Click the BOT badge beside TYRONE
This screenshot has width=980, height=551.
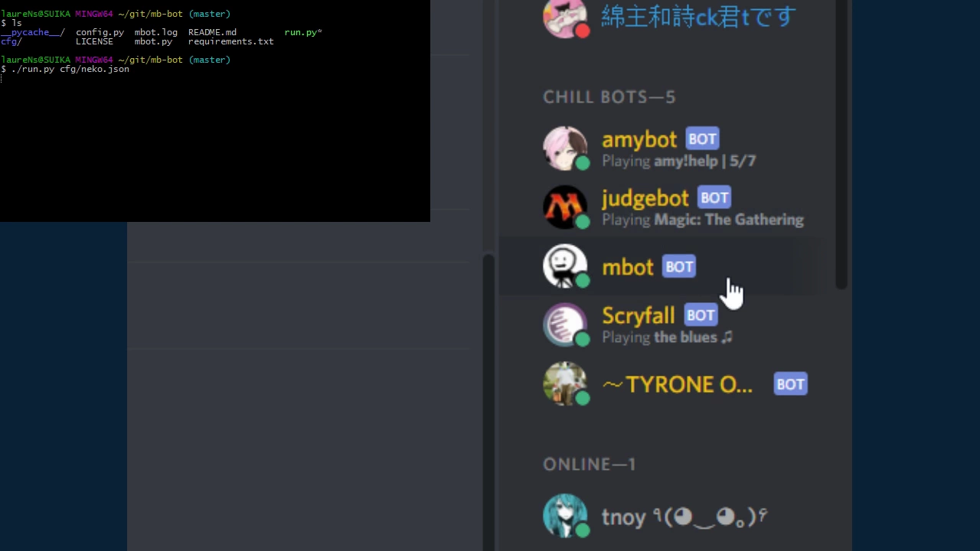click(x=791, y=383)
